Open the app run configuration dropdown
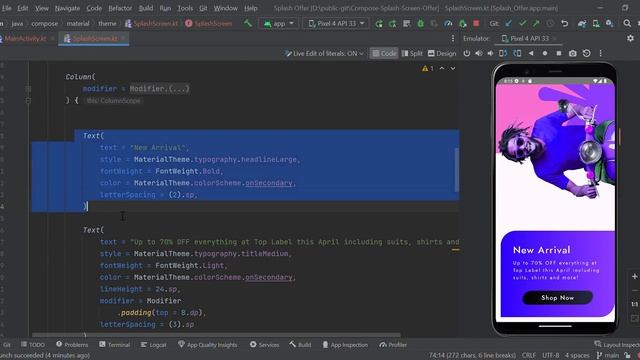The height and width of the screenshot is (360, 640). point(279,24)
